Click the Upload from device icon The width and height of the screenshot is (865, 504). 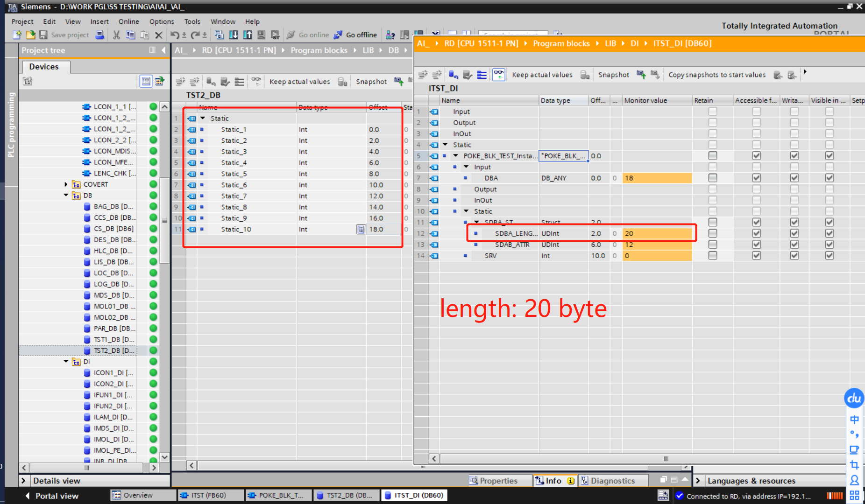click(248, 35)
